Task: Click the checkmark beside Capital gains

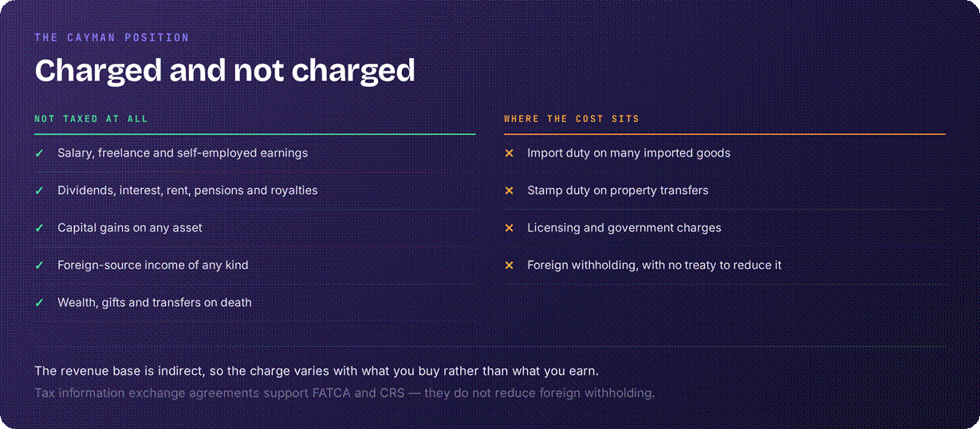Action: pyautogui.click(x=39, y=228)
